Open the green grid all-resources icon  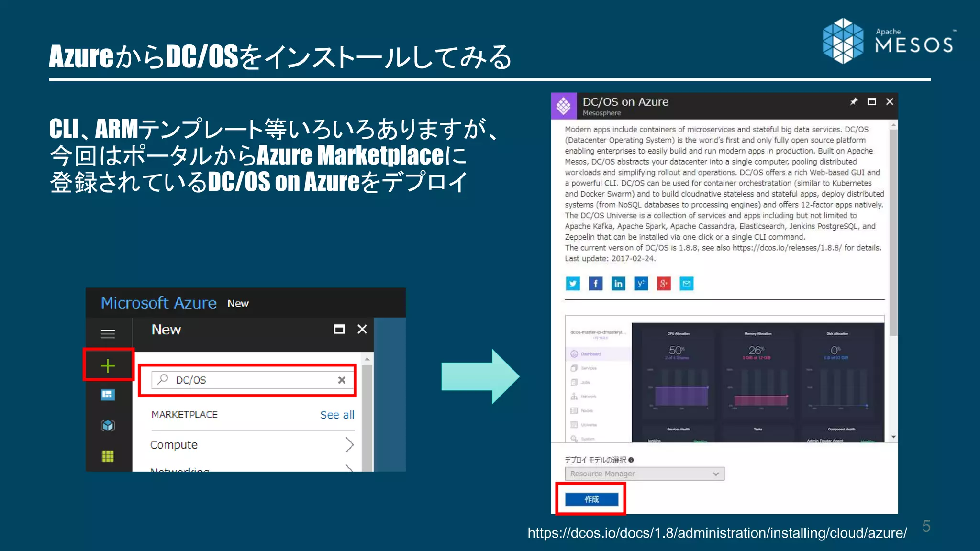pos(108,456)
